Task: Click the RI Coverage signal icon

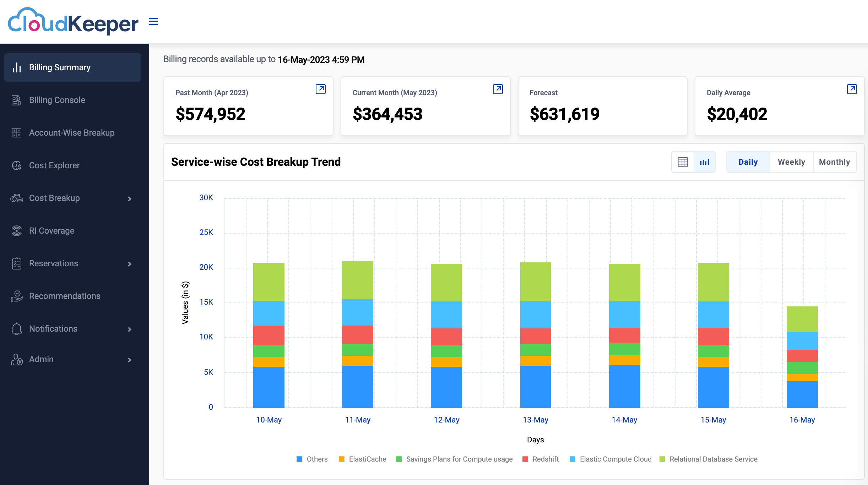Action: click(x=16, y=230)
